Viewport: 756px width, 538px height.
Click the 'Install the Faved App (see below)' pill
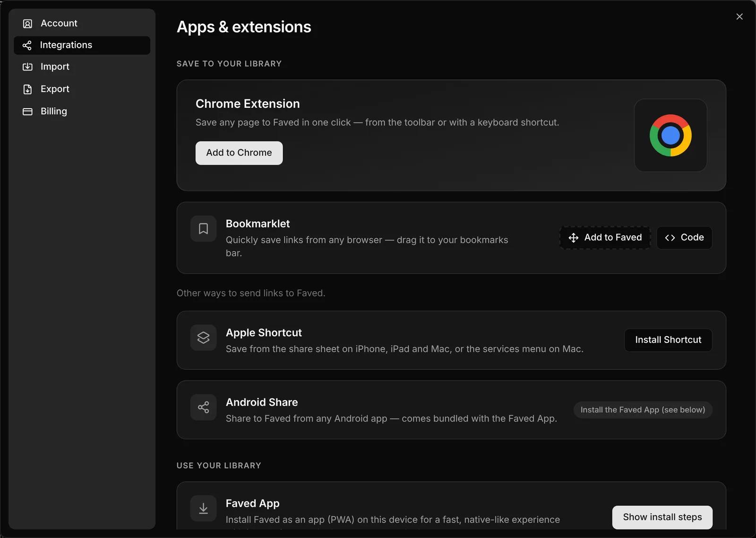643,410
